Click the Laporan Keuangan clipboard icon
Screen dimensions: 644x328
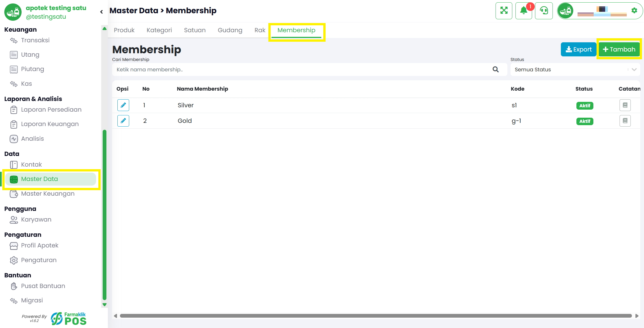pos(14,124)
